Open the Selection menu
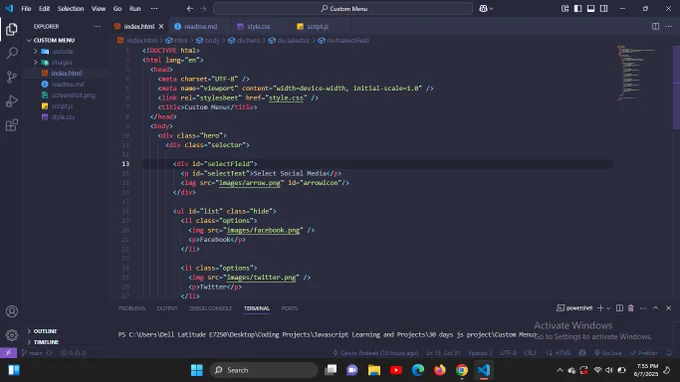 (x=71, y=9)
